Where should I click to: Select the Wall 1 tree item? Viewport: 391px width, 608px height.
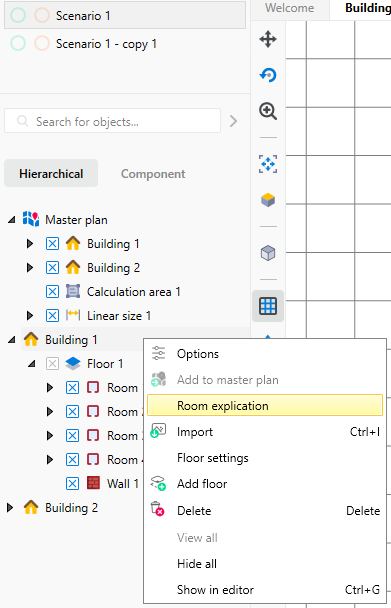coord(123,484)
